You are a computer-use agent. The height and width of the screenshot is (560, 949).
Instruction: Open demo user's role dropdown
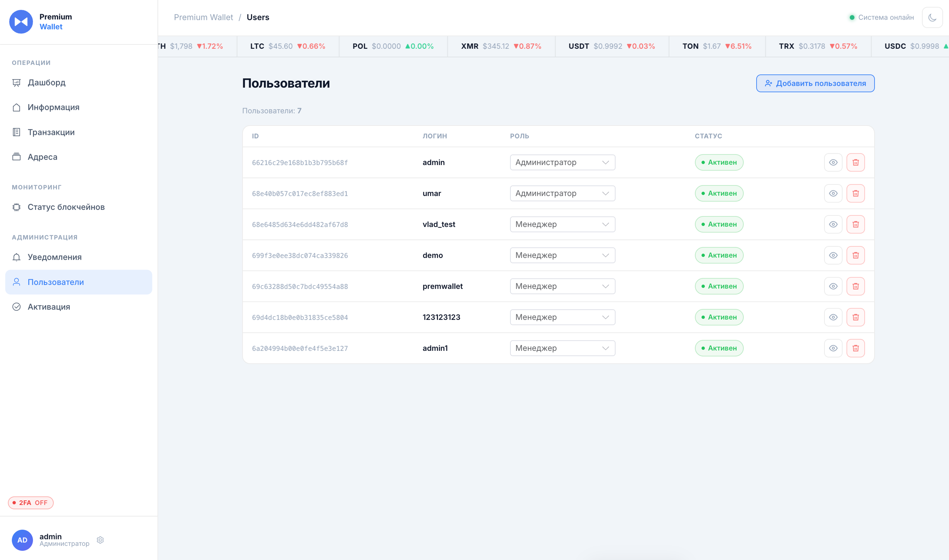(562, 256)
